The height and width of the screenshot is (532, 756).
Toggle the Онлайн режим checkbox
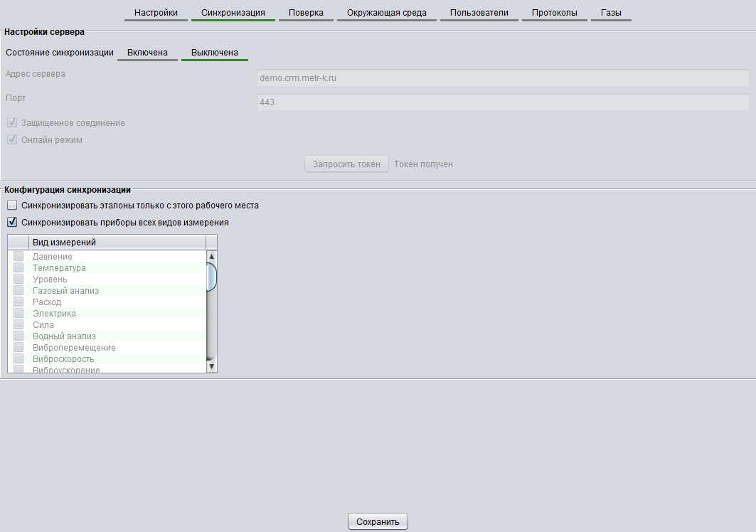pyautogui.click(x=12, y=140)
